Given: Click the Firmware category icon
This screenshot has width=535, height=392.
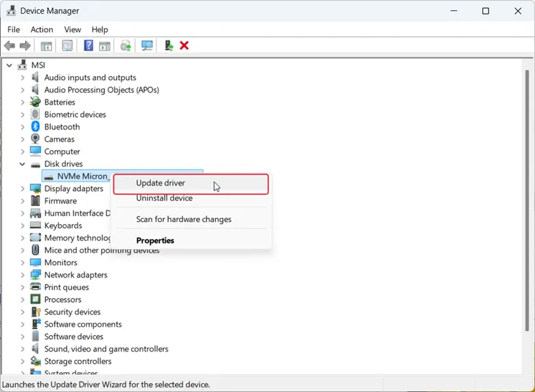Looking at the screenshot, I should pos(35,200).
